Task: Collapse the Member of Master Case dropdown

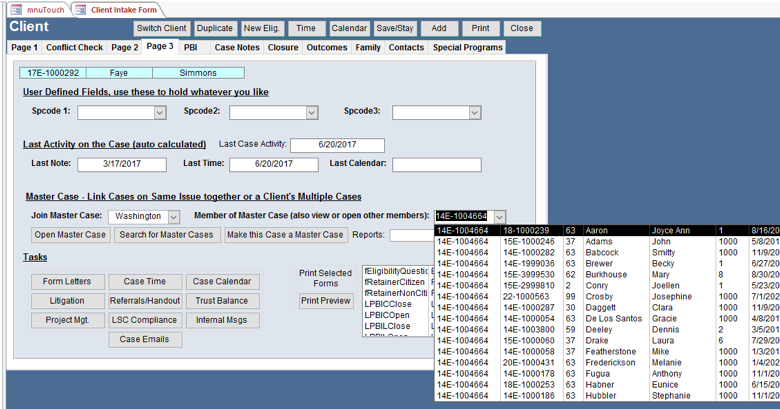Action: pos(499,217)
